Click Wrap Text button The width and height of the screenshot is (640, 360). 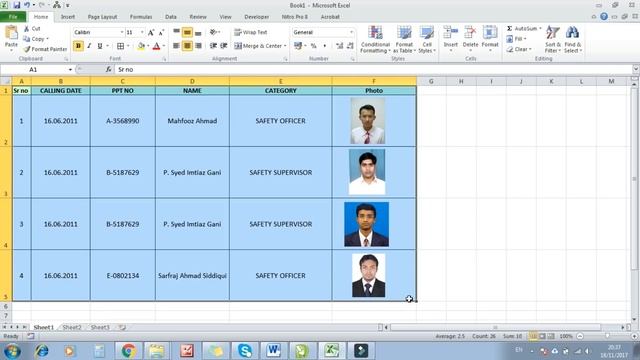coord(251,32)
